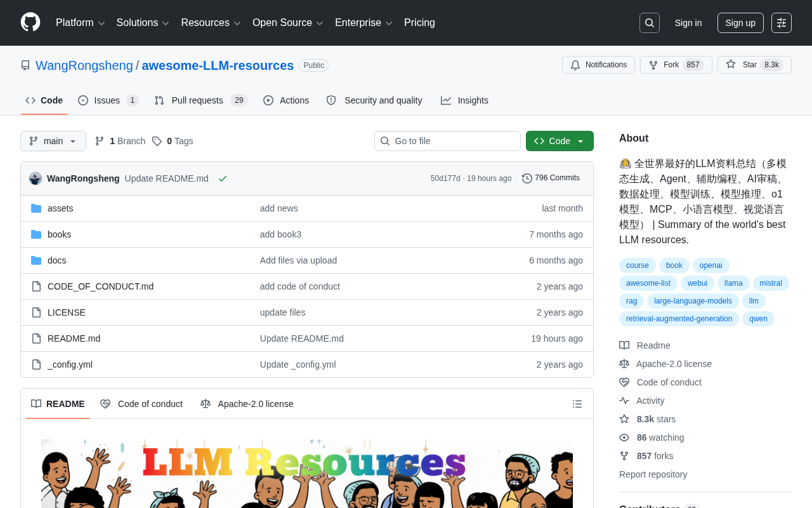Viewport: 812px width, 508px height.
Task: Open the README outline list icon
Action: pos(577,404)
